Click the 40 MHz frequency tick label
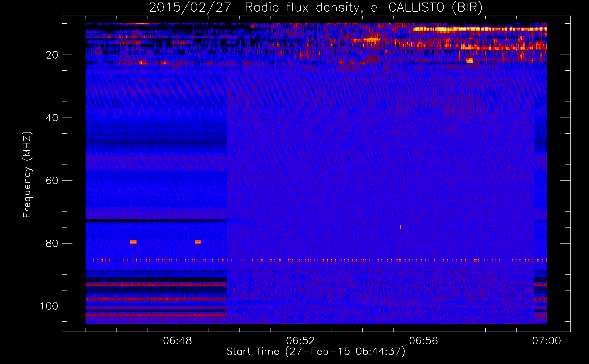The image size is (589, 364). 52,118
